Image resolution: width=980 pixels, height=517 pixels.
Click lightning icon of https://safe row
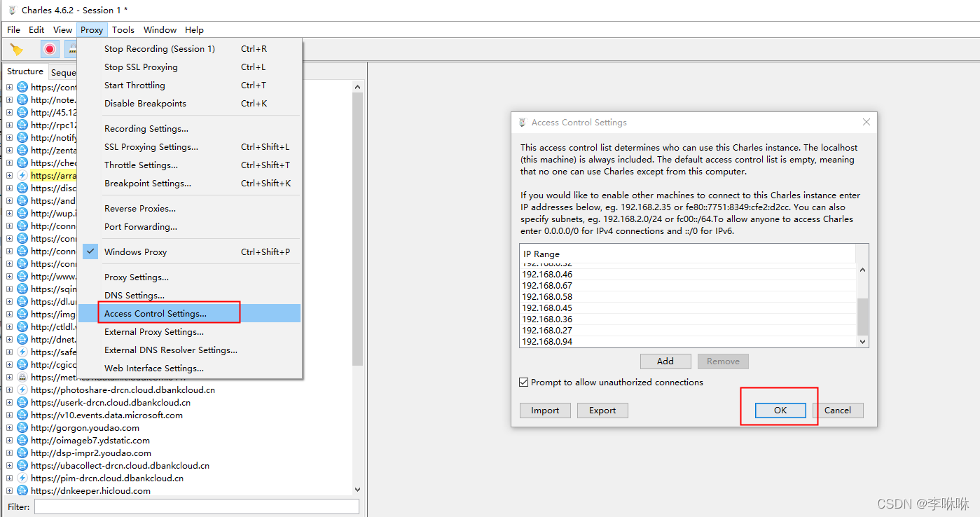(22, 352)
